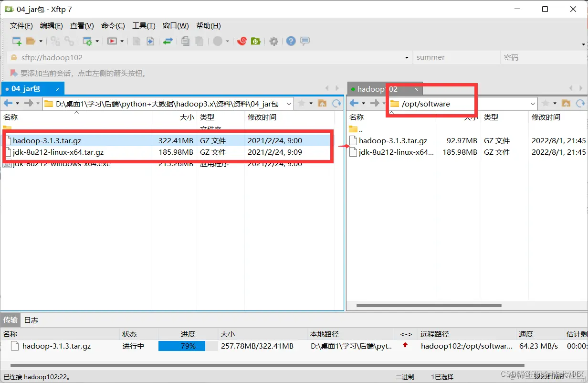The width and height of the screenshot is (588, 383).
Task: Click the summer username field
Action: (456, 57)
